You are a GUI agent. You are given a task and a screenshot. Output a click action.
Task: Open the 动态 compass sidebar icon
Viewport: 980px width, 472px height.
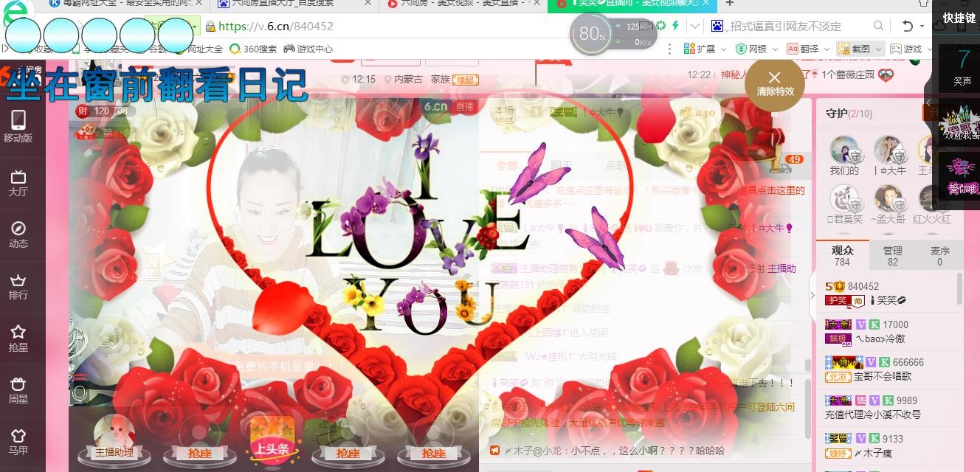[x=18, y=235]
